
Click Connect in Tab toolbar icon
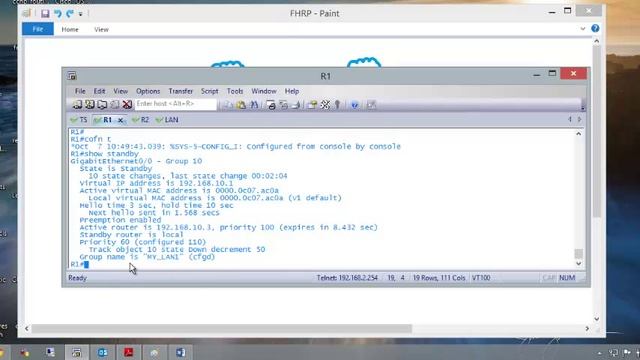102,104
